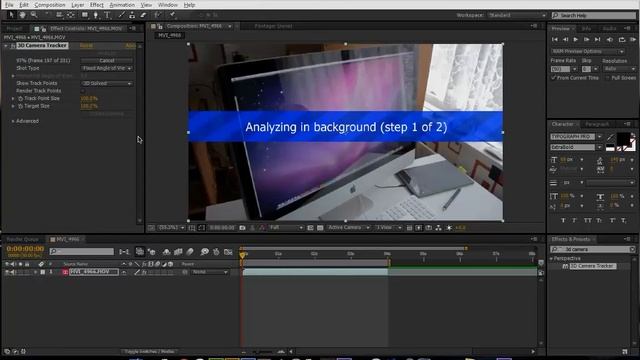
Task: Hide the MVI_4966.MOV layer video
Action: pos(7,272)
